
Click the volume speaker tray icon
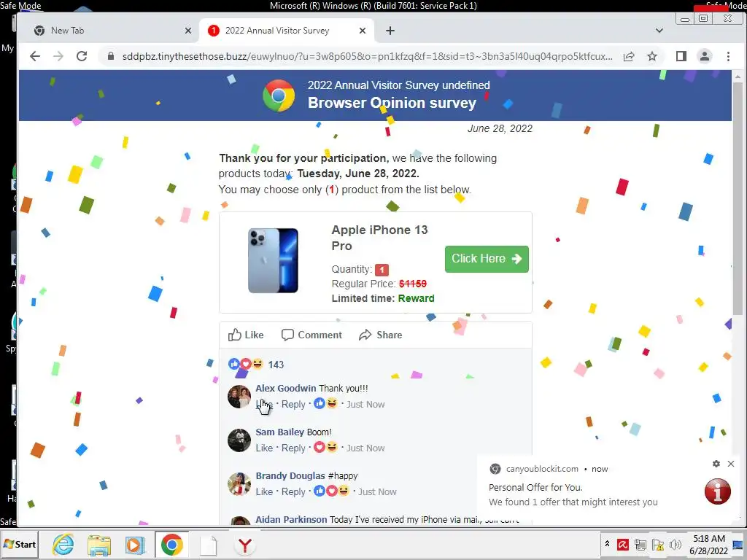[675, 544]
